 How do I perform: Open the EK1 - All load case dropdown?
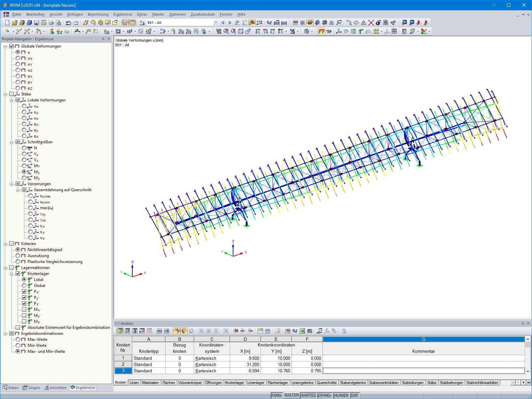tap(215, 22)
